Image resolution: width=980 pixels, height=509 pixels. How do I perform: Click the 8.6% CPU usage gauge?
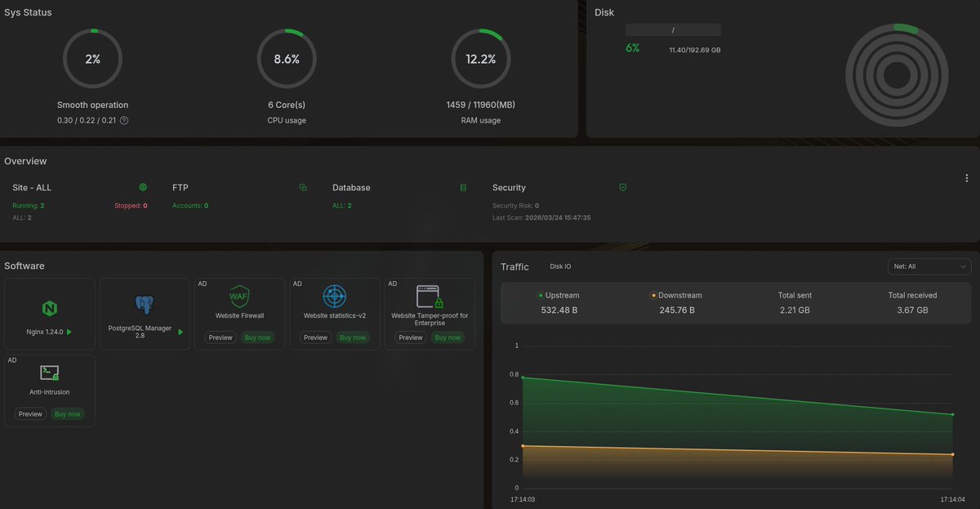point(287,59)
